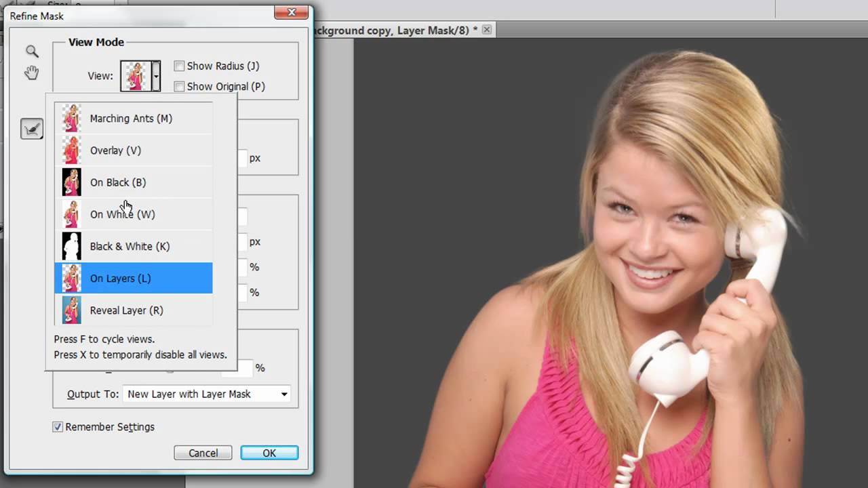The height and width of the screenshot is (488, 868).
Task: Click the On White preview thumbnail
Action: tap(71, 213)
